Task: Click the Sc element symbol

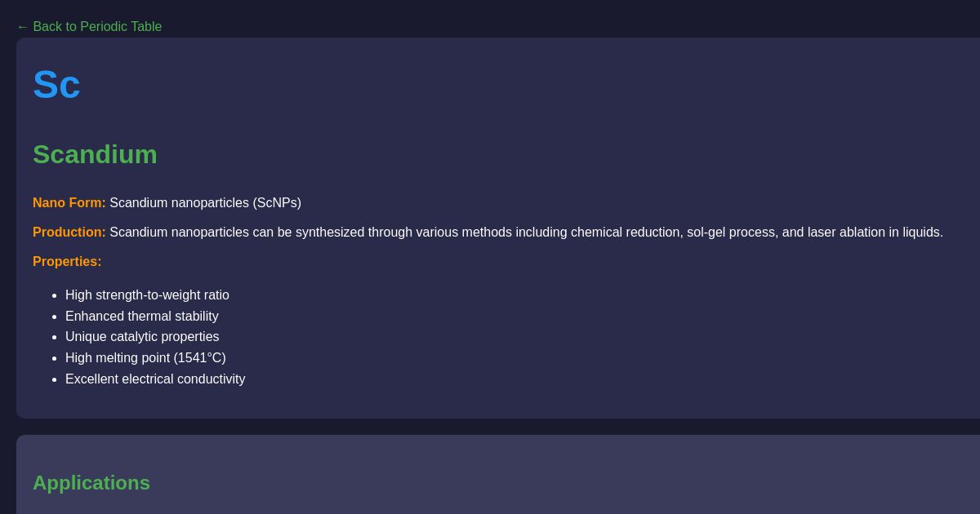Action: coord(56,85)
